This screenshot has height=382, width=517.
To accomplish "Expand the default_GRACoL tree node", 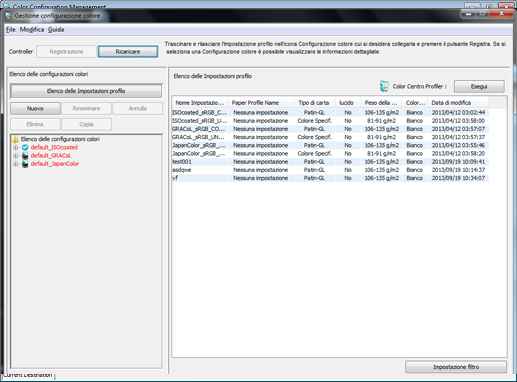I will click(15, 156).
